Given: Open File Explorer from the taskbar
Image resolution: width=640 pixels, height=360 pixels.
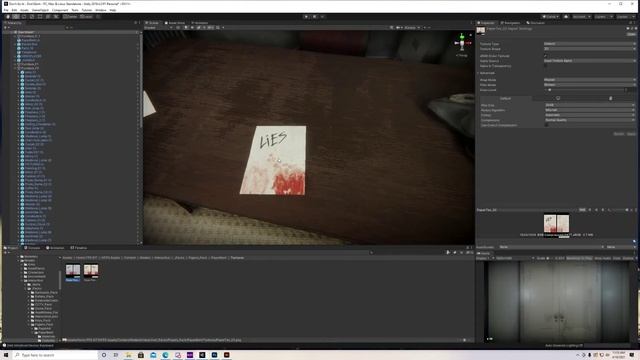Looking at the screenshot, I should (128, 355).
